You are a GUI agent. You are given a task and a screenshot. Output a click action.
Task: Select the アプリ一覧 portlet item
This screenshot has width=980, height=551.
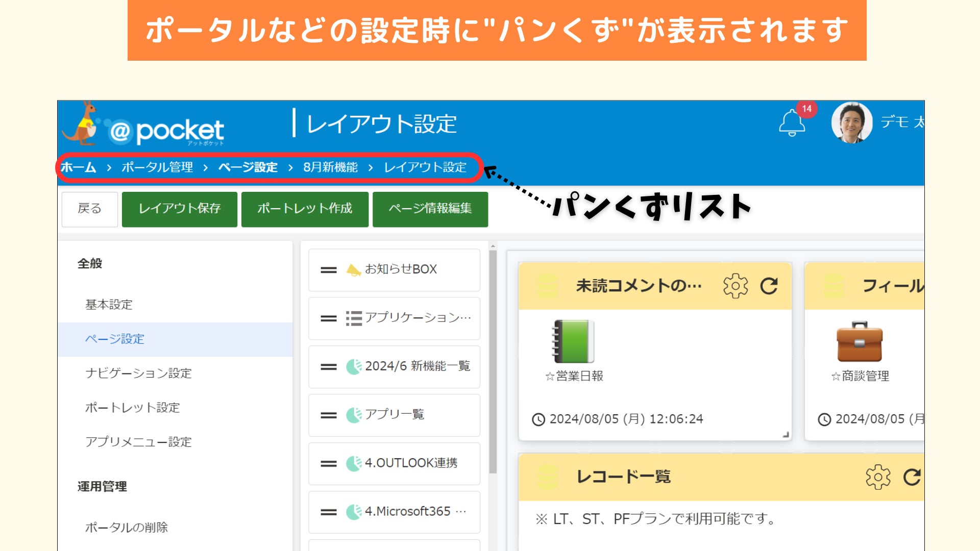[x=394, y=415]
